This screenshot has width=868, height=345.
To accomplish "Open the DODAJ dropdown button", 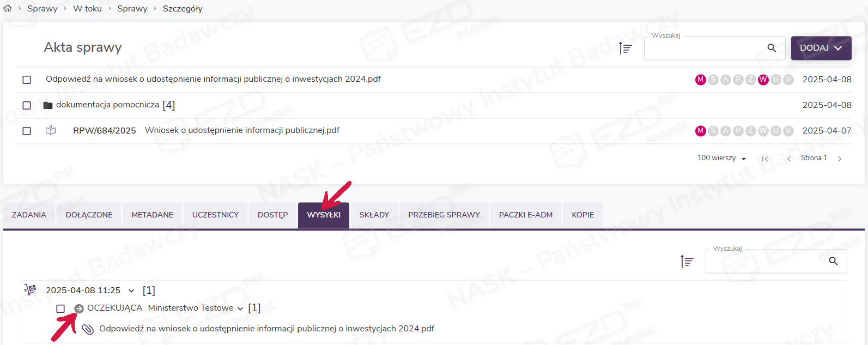I will (x=821, y=48).
